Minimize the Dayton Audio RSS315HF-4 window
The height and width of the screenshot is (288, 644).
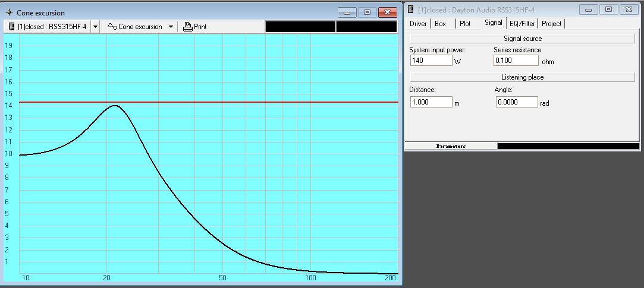point(589,10)
